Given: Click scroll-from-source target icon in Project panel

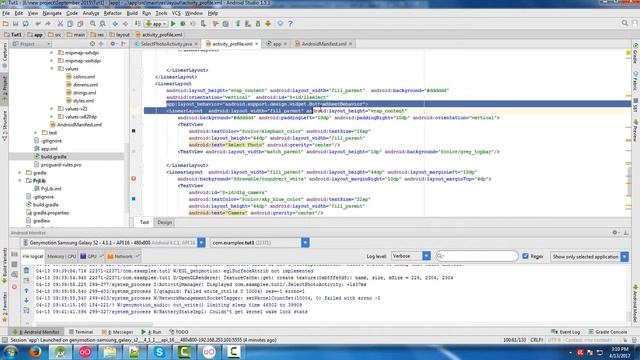Looking at the screenshot, I should click(x=92, y=44).
